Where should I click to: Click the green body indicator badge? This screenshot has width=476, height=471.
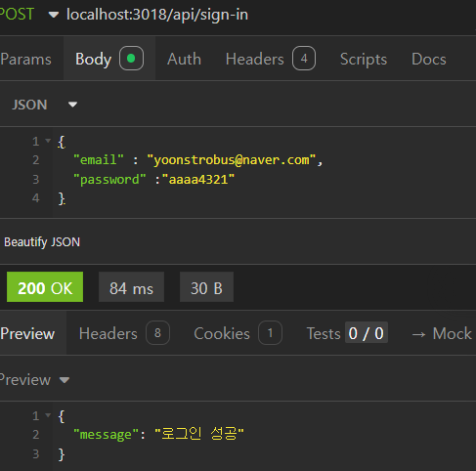pos(131,59)
